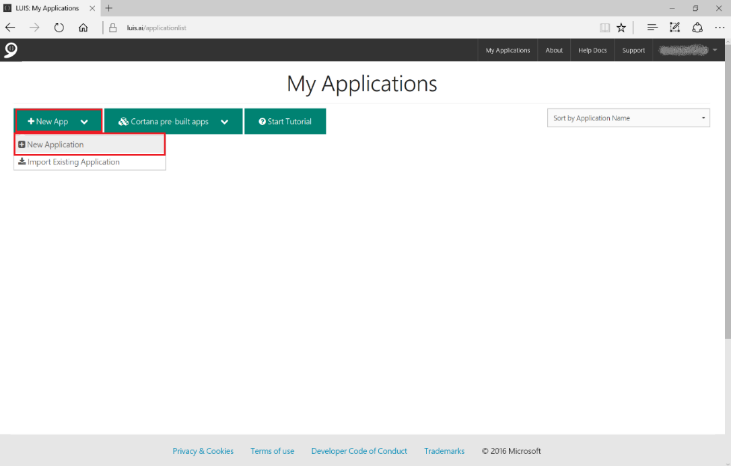Add page to favorites star icon
The width and height of the screenshot is (731, 466).
pyautogui.click(x=621, y=28)
